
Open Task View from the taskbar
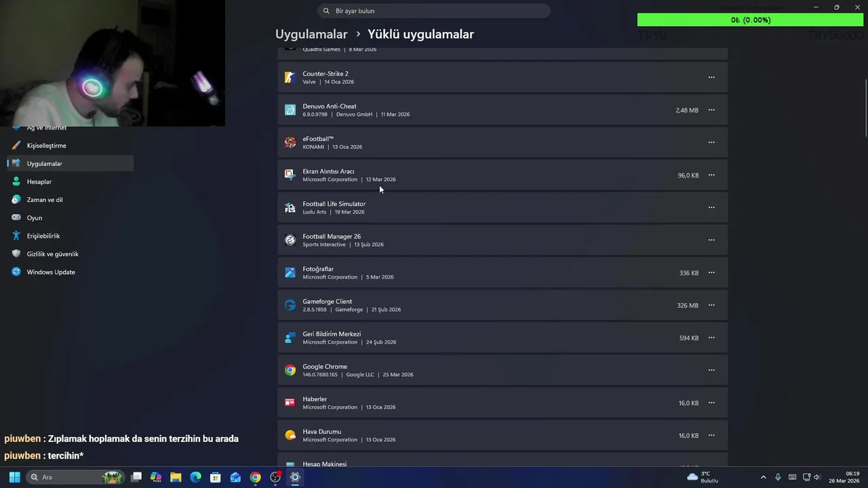(136, 477)
